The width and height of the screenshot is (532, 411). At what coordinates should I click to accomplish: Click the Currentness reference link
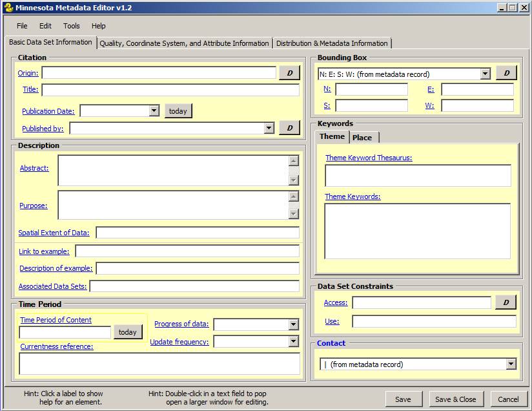click(57, 346)
